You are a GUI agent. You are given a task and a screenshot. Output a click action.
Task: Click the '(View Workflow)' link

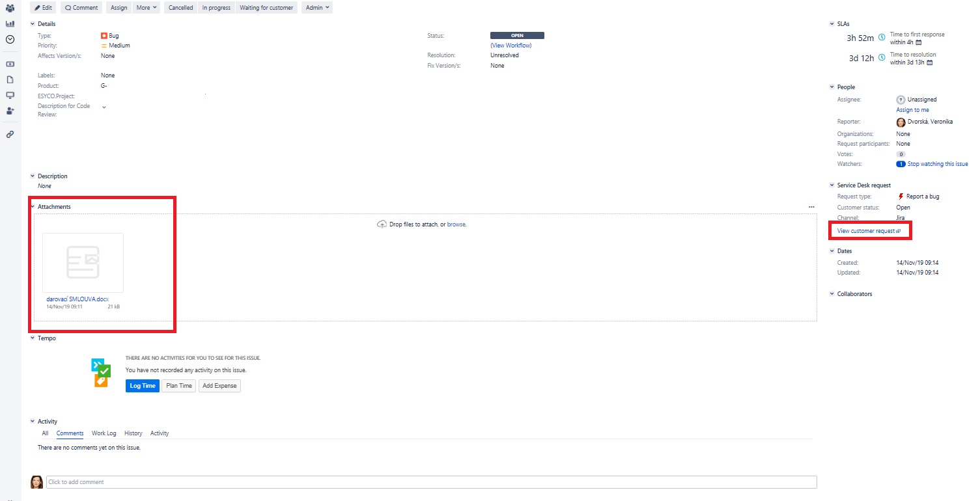click(511, 46)
